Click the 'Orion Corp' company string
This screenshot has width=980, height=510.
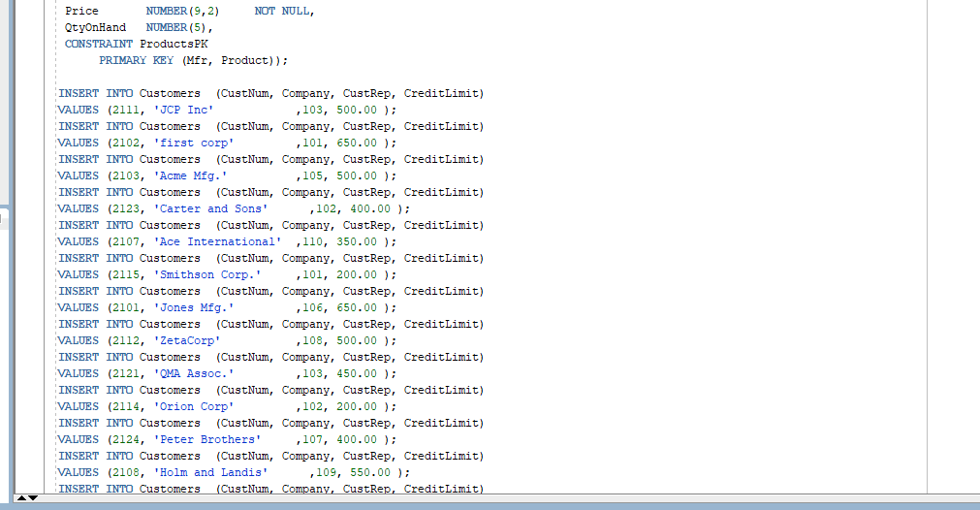[x=194, y=407]
